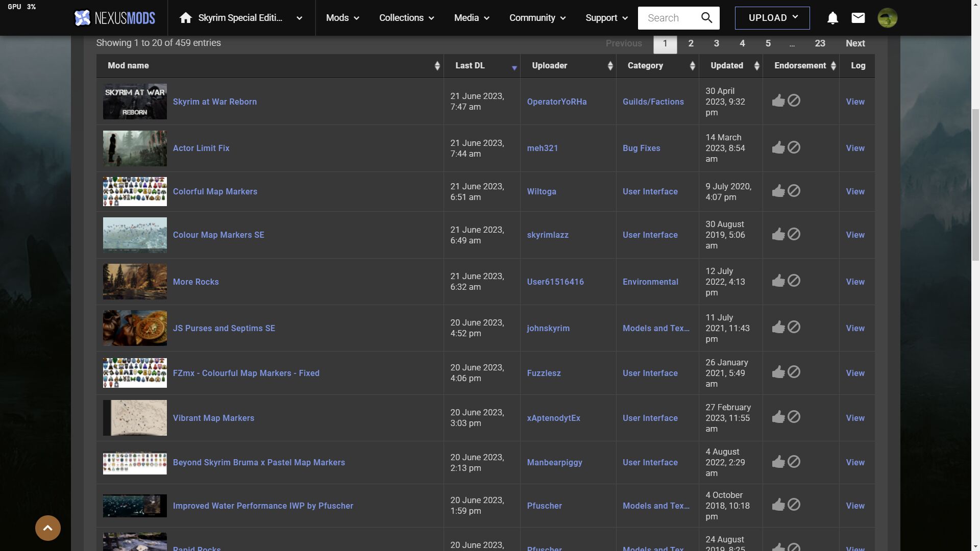Abstain from endorsing Actor Limit Fix
This screenshot has width=980, height=551.
click(794, 148)
